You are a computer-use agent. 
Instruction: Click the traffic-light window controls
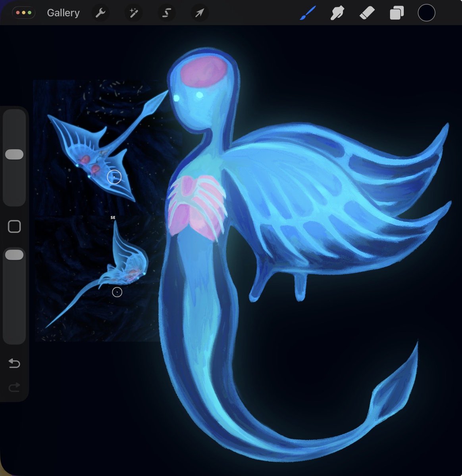click(24, 13)
